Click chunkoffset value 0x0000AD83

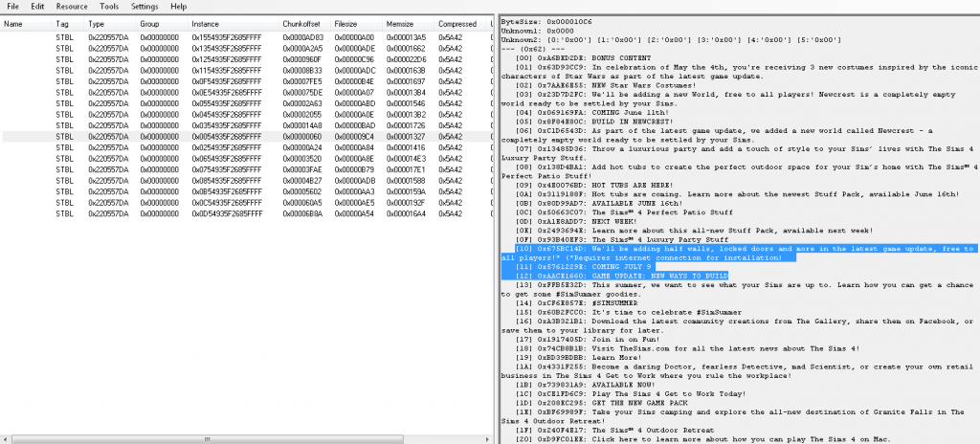[303, 37]
